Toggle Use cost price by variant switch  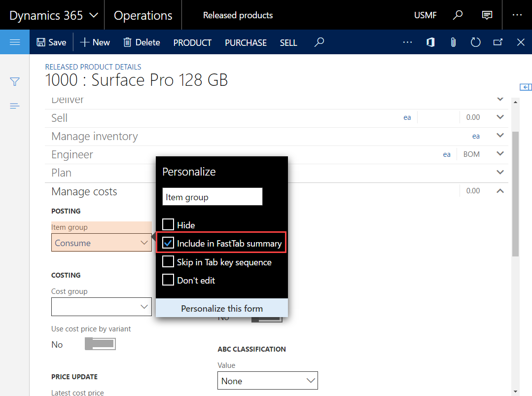[x=100, y=344]
